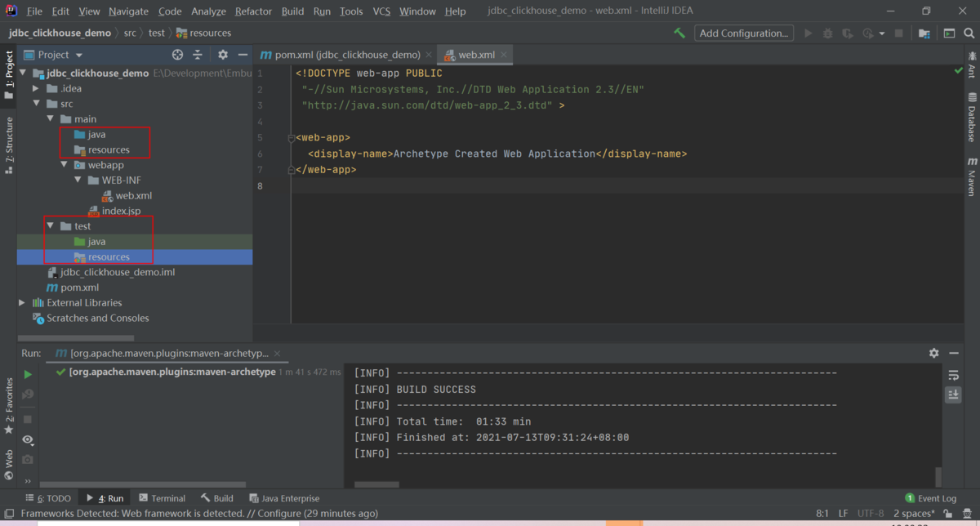Hide the Run panel using minus icon
Screen dimensions: 980x526
tap(953, 353)
